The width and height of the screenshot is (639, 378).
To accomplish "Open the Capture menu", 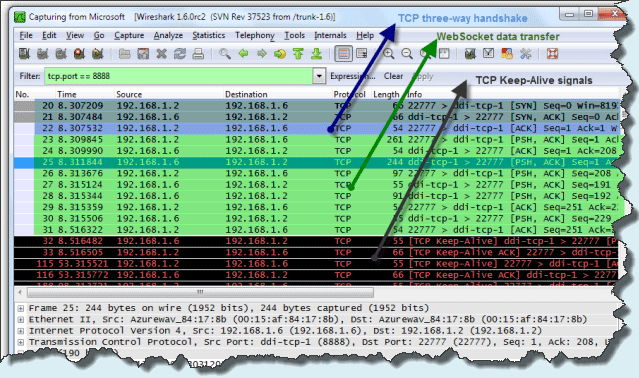I will [x=129, y=35].
